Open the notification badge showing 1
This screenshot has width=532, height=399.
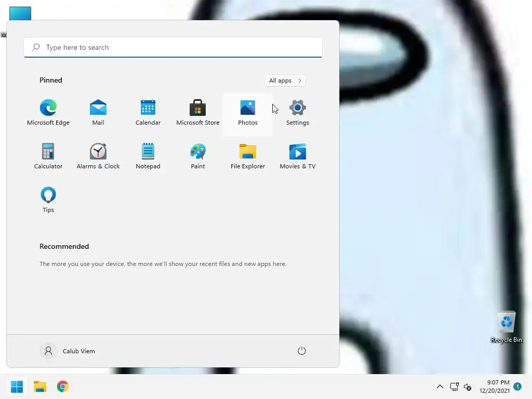pyautogui.click(x=517, y=387)
